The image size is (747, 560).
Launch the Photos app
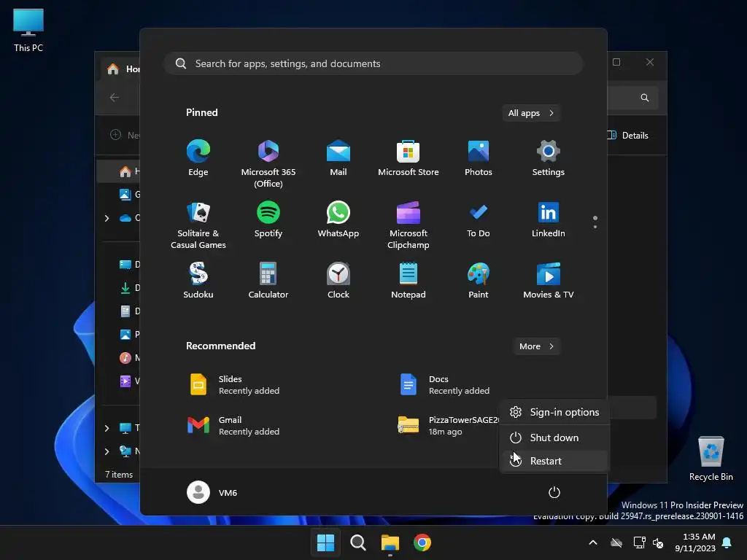pos(479,158)
